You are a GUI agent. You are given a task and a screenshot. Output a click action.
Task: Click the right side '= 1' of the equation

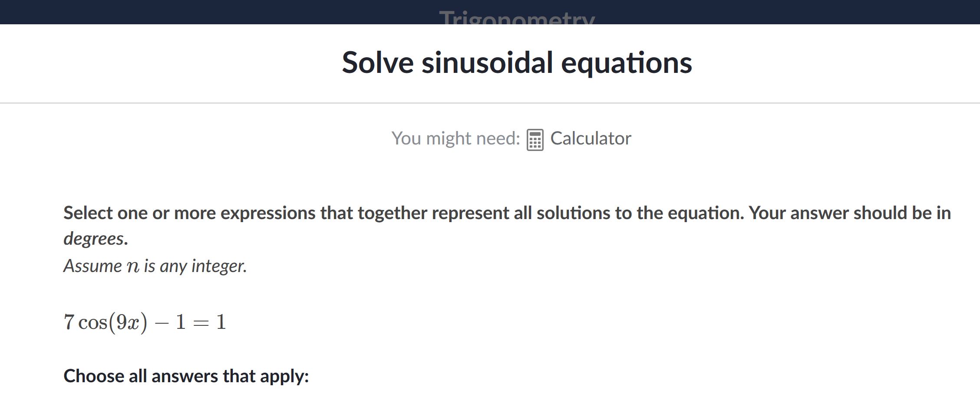210,322
